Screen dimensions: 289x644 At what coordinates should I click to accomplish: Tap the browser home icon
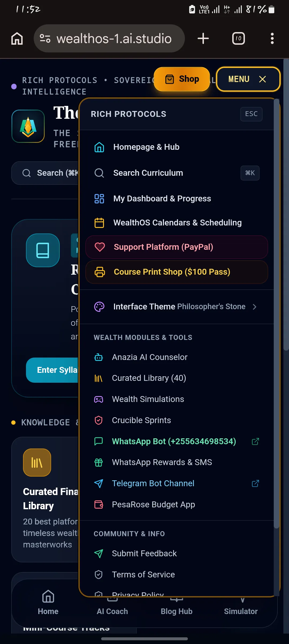point(17,39)
